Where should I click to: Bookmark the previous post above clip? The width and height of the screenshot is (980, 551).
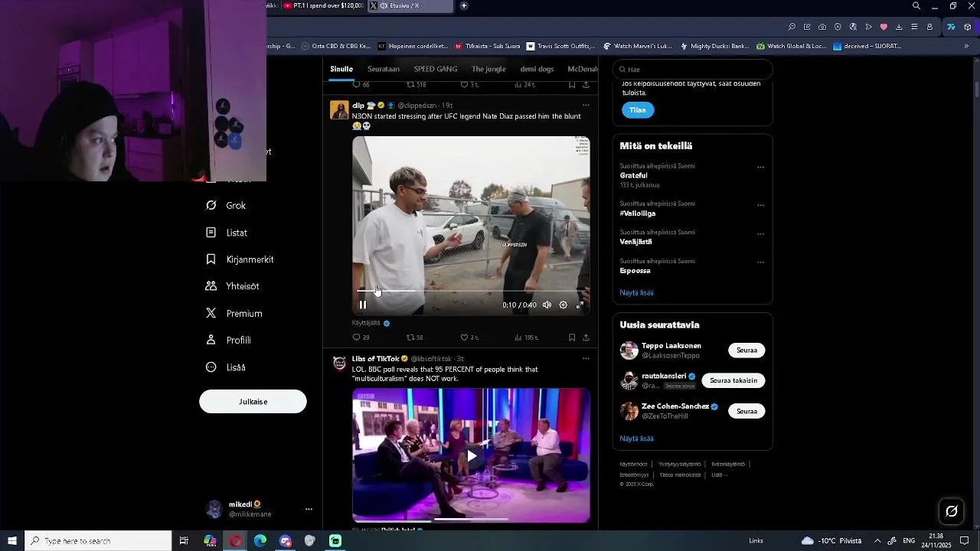pos(572,84)
